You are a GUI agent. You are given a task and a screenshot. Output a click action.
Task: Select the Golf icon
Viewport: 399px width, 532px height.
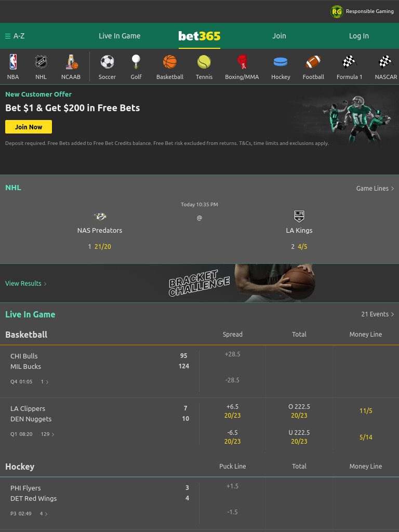coord(136,62)
